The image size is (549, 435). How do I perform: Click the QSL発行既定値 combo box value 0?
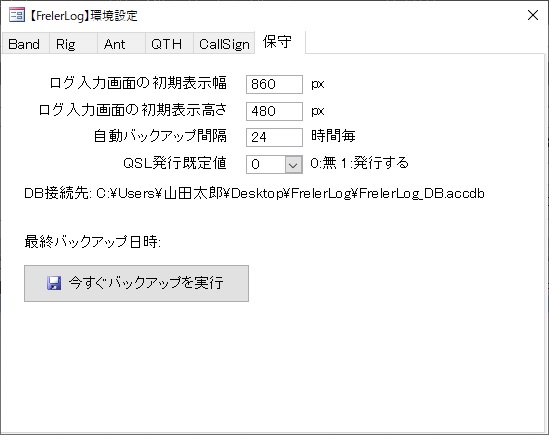[266, 164]
